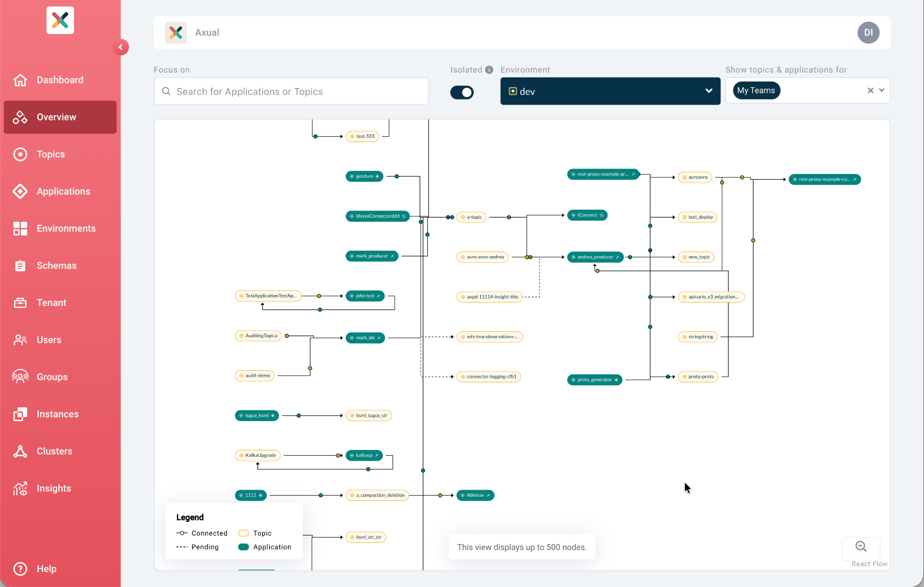Open Topics from sidebar icon
The height and width of the screenshot is (587, 924).
coord(20,154)
